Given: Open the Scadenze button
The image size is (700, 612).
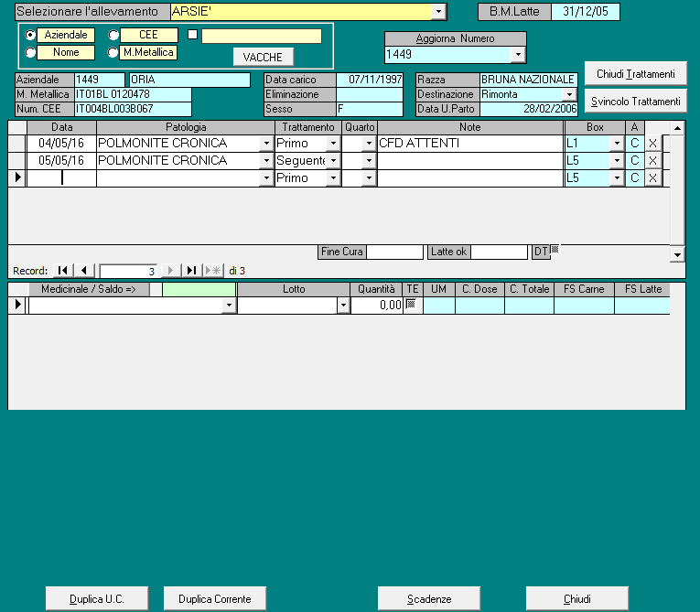Looking at the screenshot, I should [429, 599].
